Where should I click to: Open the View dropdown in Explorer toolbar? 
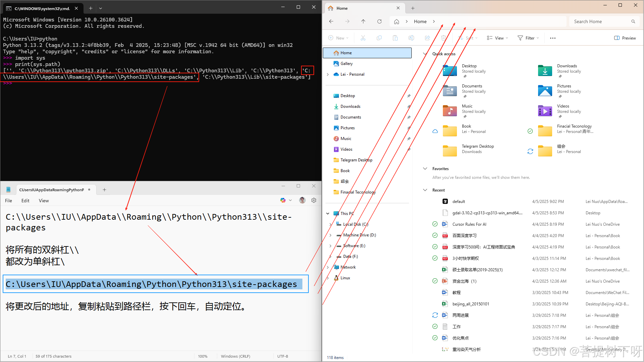click(497, 38)
